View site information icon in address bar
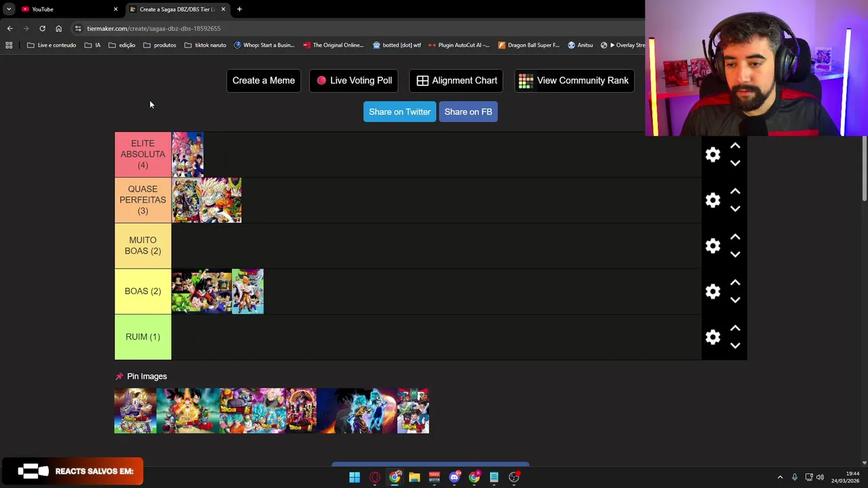The width and height of the screenshot is (868, 488). coord(78,28)
